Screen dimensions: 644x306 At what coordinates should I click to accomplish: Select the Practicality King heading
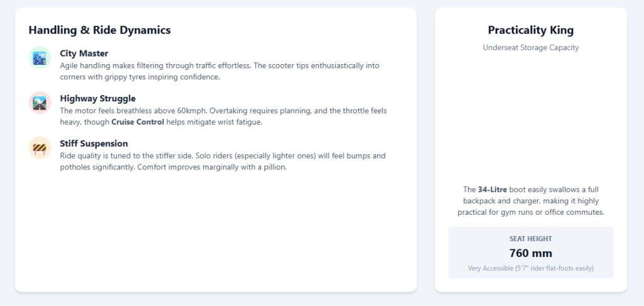tap(530, 30)
